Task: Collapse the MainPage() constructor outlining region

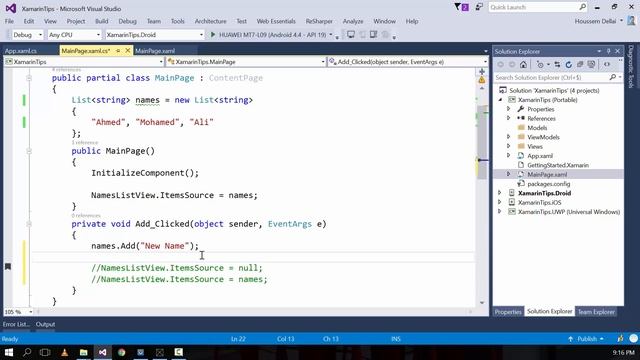Action: click(29, 151)
